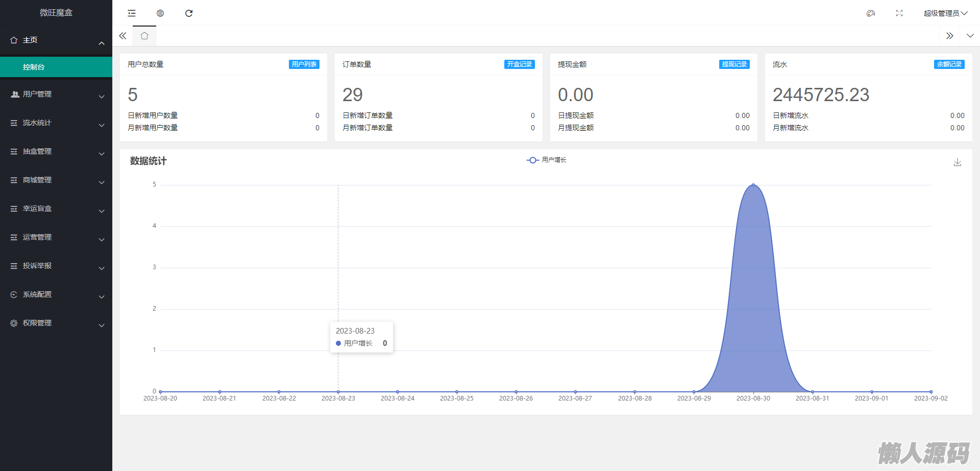Open the 余额记录 link
The height and width of the screenshot is (471, 980).
[949, 64]
